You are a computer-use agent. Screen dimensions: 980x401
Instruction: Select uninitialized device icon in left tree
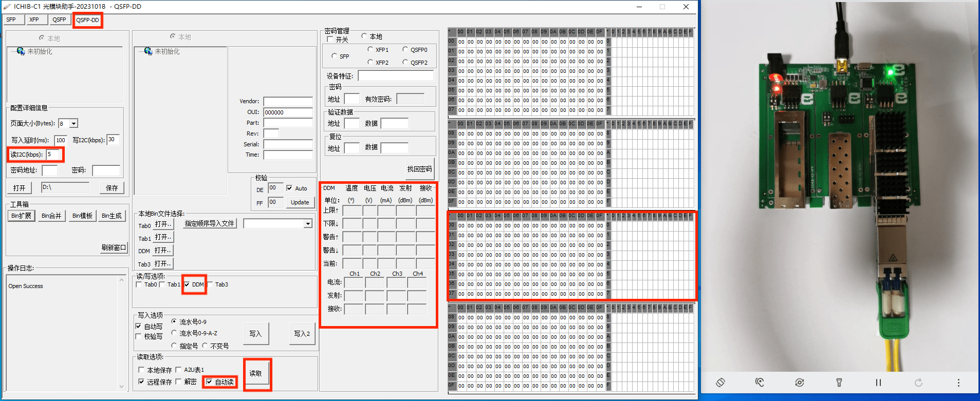tap(21, 51)
